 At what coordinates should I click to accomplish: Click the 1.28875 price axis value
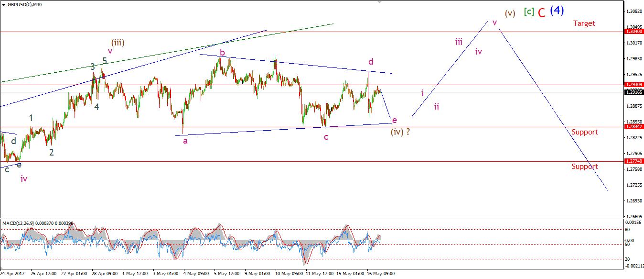click(x=633, y=106)
